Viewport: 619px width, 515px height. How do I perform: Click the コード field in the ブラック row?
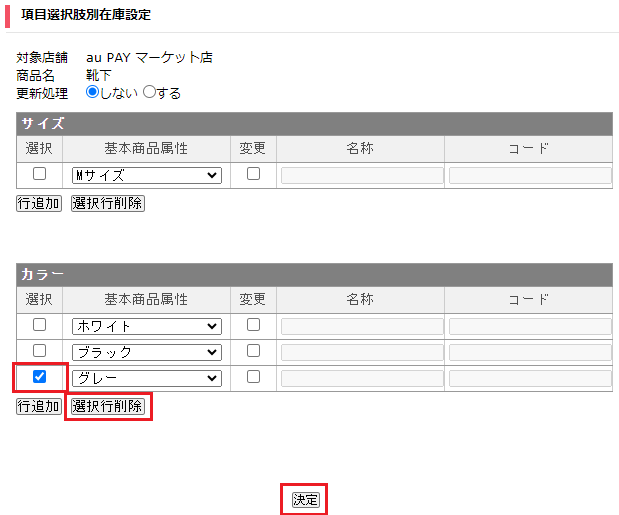[530, 353]
